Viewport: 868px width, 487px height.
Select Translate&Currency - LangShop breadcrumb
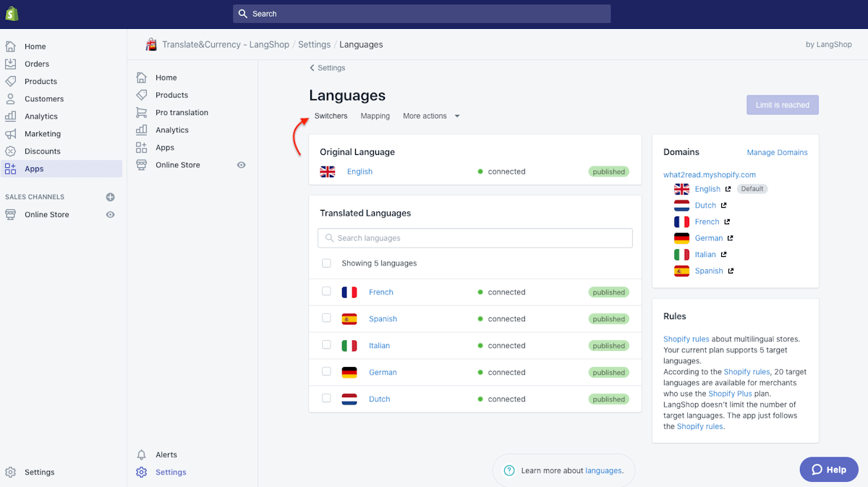[226, 44]
